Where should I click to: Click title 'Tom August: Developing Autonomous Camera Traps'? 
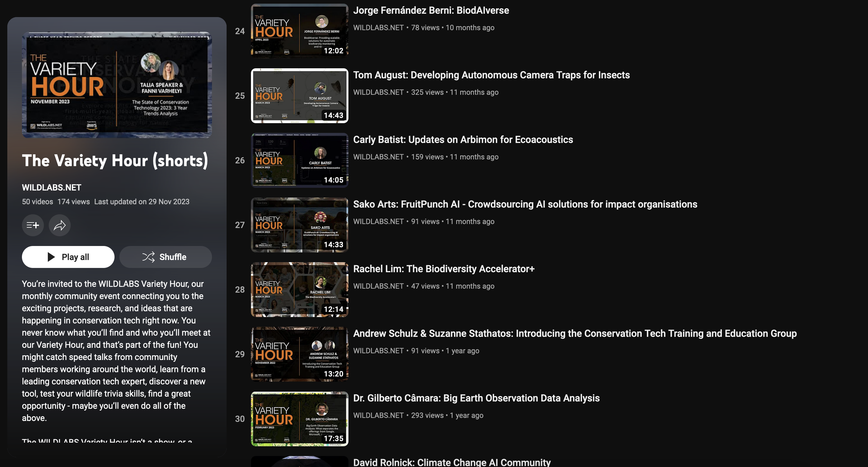pos(491,75)
